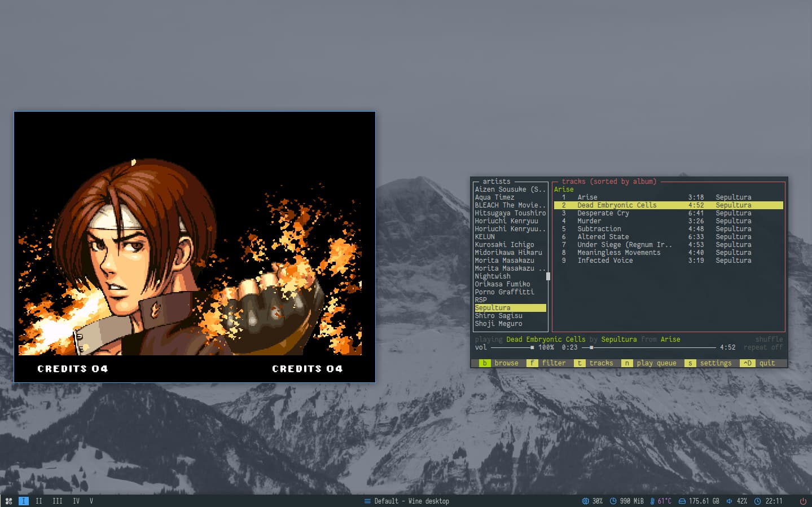The height and width of the screenshot is (507, 812).
Task: Toggle shuffle mode in the music player
Action: click(769, 340)
